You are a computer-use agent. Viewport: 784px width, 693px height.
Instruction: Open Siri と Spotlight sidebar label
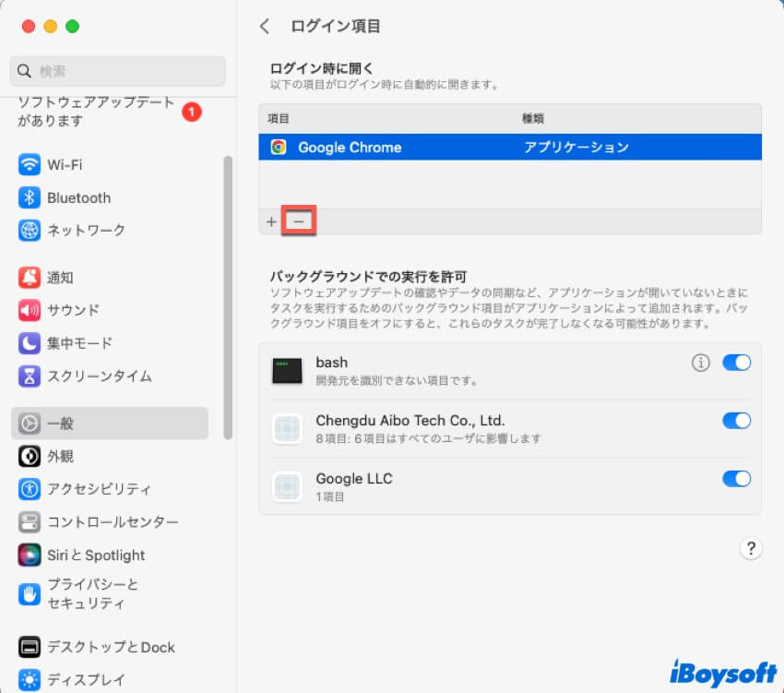click(x=96, y=555)
